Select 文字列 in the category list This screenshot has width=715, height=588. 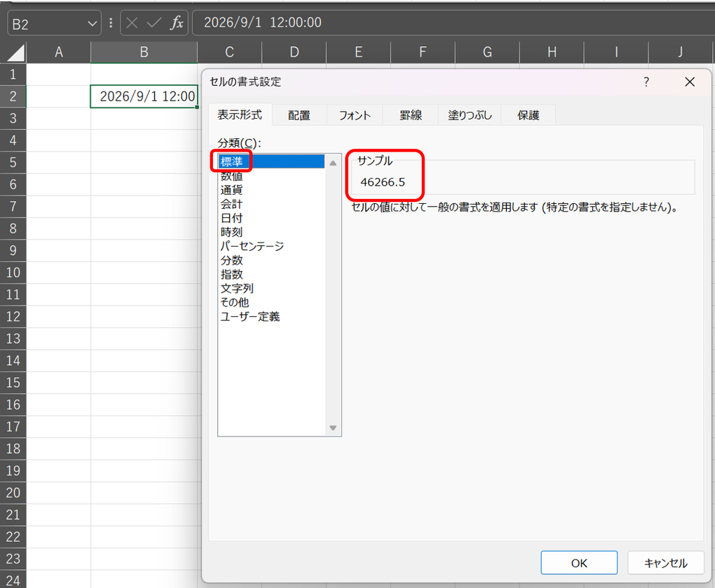coord(272,288)
